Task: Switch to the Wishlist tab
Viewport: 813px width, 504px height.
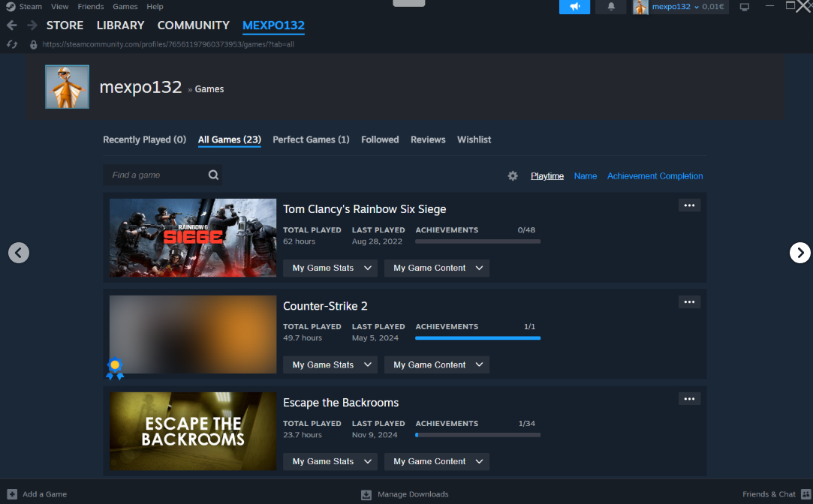Action: (x=474, y=139)
